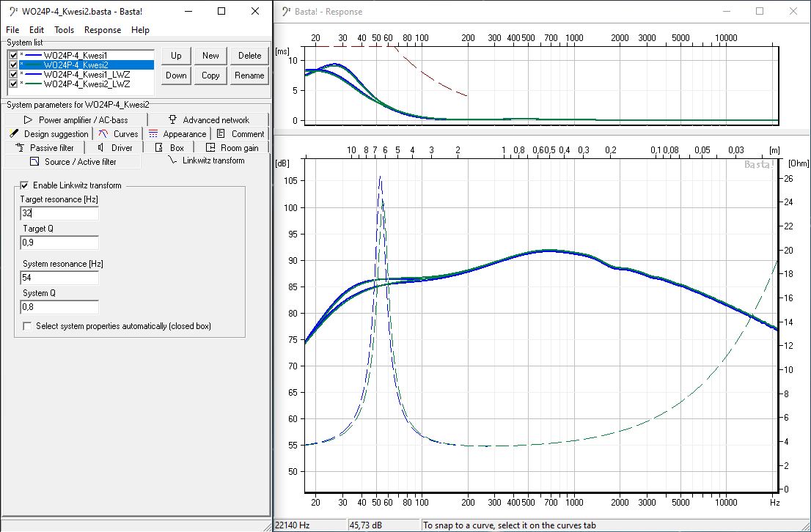This screenshot has width=811, height=532.
Task: Open the Box tab icon
Action: pos(159,148)
